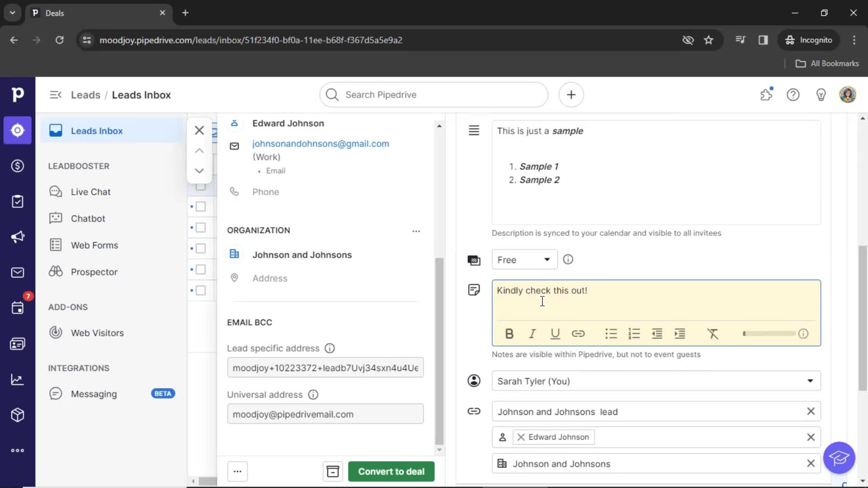The width and height of the screenshot is (868, 488).
Task: Toggle the scroll down arrow on contact panel
Action: coord(199,171)
